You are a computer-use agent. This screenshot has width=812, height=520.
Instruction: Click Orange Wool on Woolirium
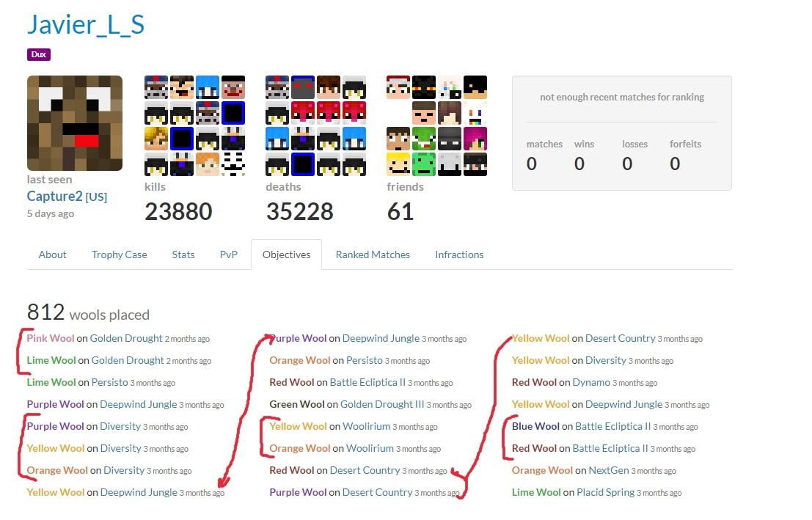point(300,449)
